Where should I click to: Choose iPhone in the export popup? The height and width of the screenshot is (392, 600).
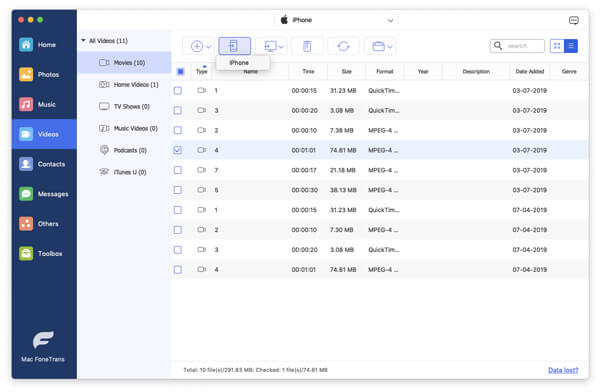[x=240, y=63]
